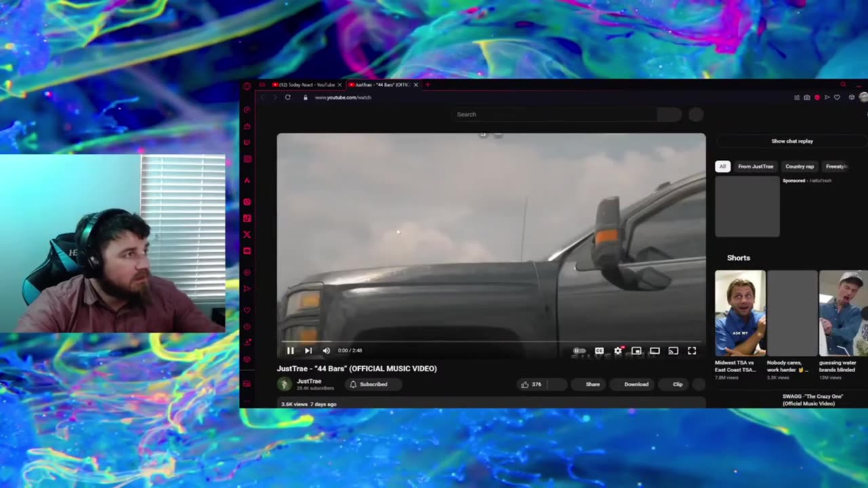This screenshot has height=488, width=868.
Task: Enable miniplayer mode
Action: (x=636, y=350)
